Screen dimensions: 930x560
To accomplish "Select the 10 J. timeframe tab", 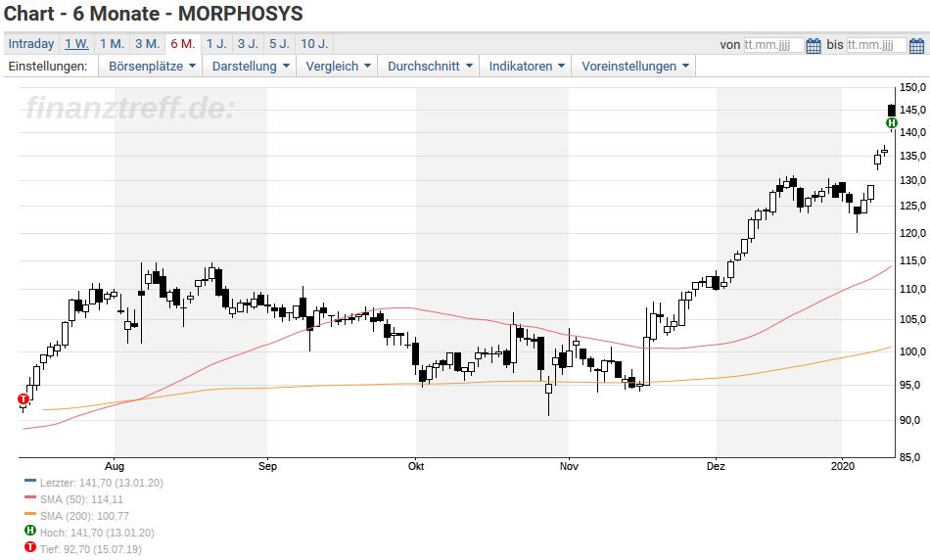I will [x=314, y=44].
